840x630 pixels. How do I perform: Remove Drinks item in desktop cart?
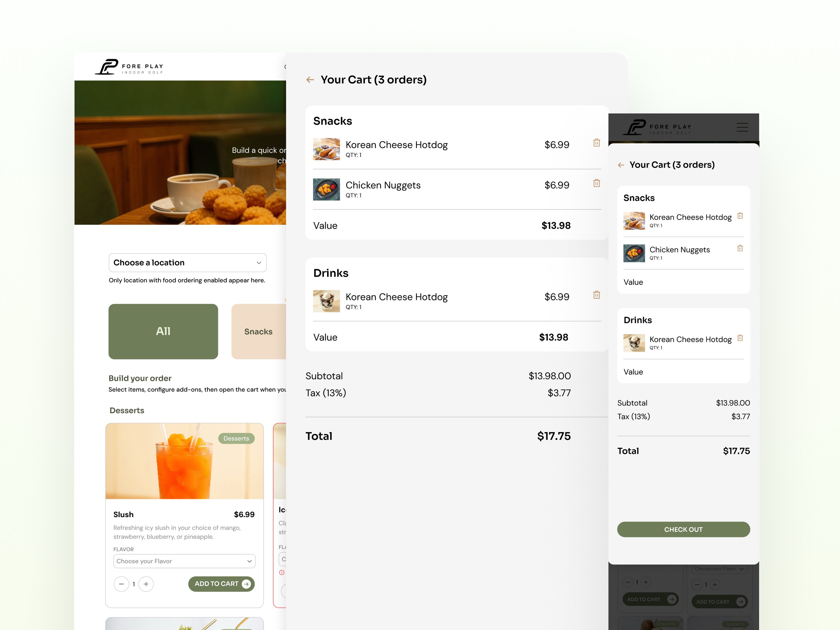(597, 295)
